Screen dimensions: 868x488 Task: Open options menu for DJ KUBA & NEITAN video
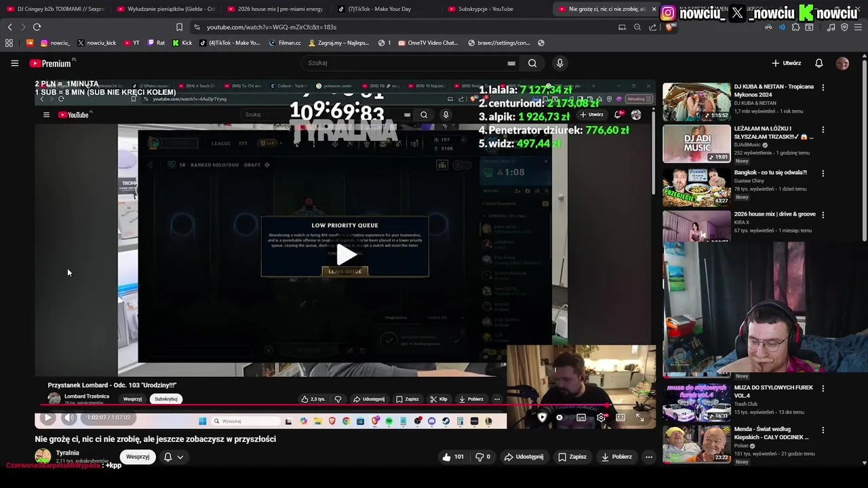(x=823, y=87)
